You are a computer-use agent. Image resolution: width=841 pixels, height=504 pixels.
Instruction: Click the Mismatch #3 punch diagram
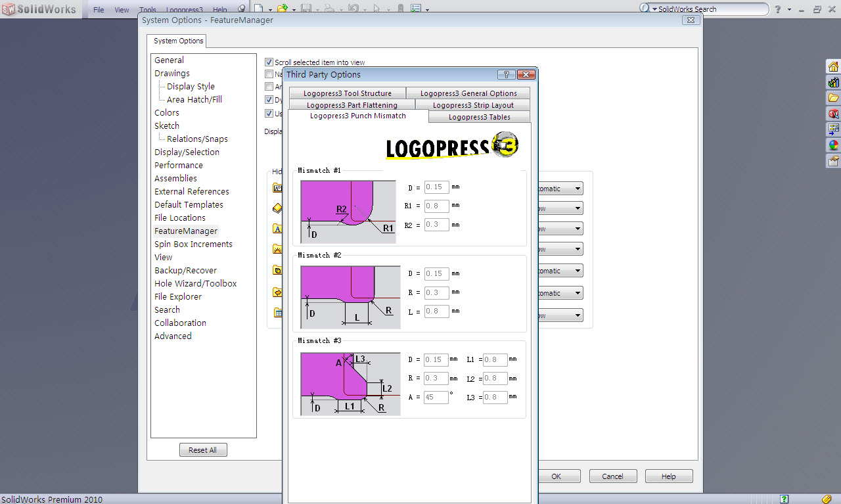click(x=350, y=384)
